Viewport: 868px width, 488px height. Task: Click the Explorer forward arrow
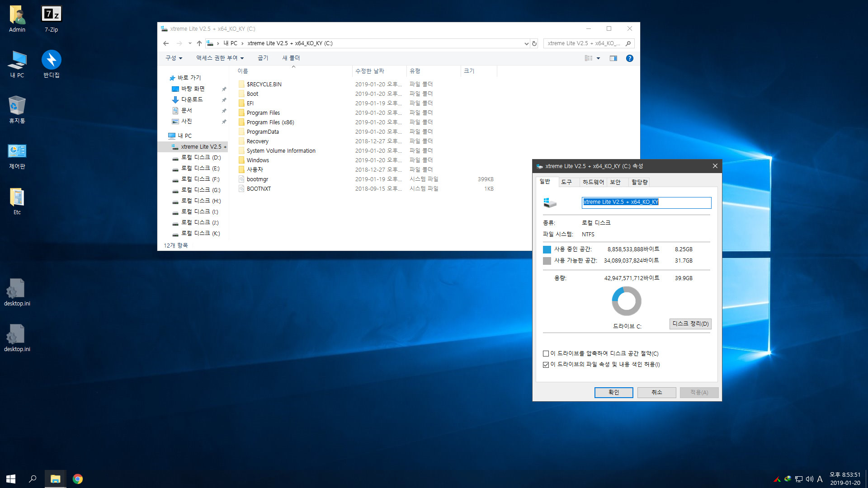pos(179,43)
